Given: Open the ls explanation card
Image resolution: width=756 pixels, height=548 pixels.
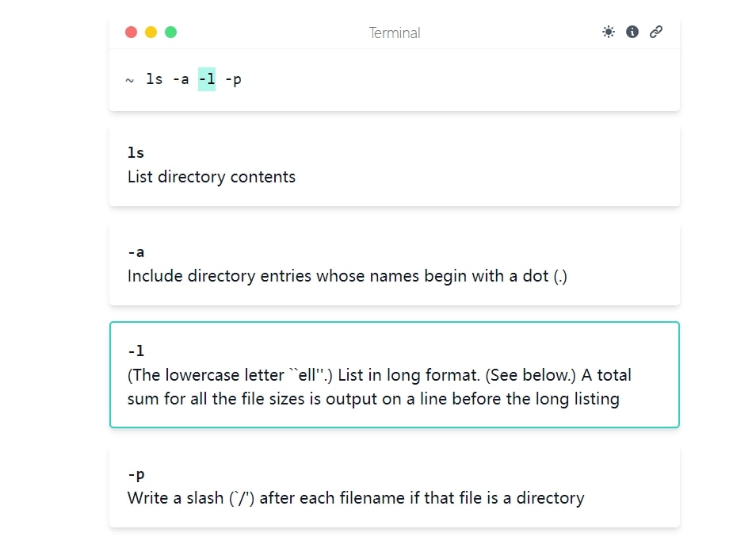Looking at the screenshot, I should (395, 167).
